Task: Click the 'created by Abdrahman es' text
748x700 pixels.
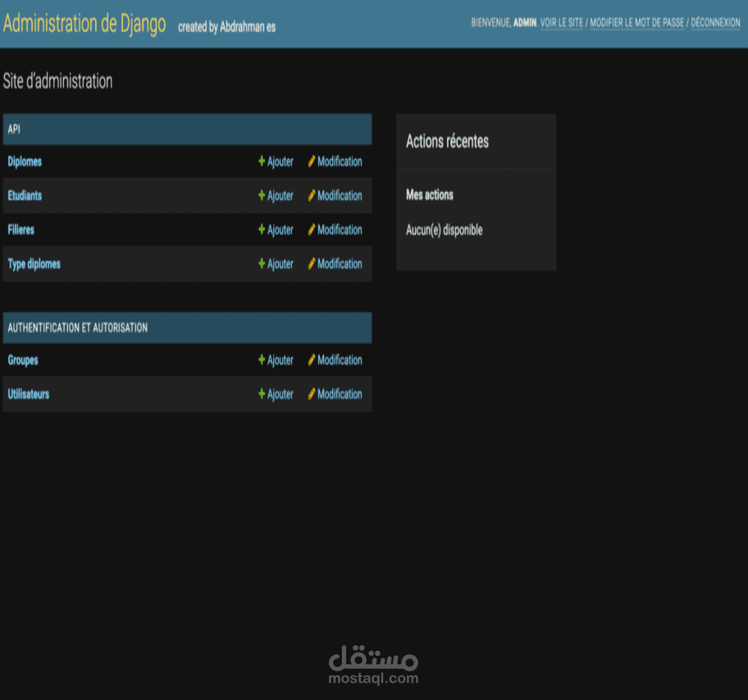Action: (226, 27)
